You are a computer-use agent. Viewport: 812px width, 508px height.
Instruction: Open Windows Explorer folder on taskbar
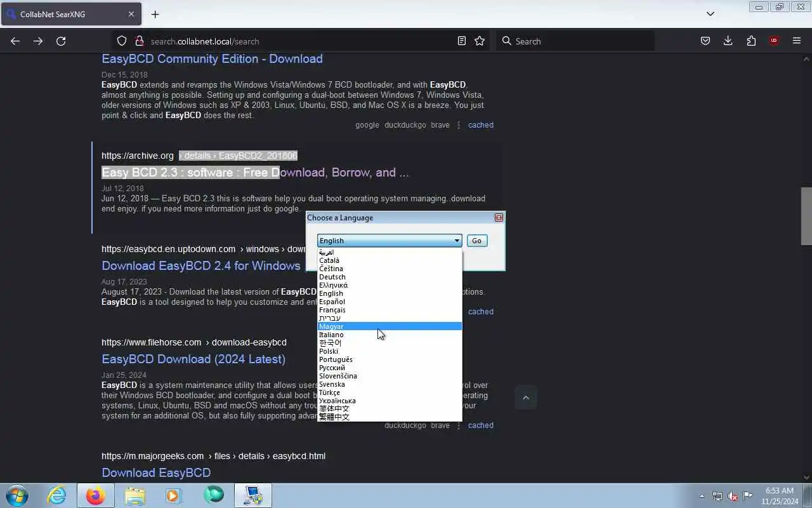pos(134,495)
